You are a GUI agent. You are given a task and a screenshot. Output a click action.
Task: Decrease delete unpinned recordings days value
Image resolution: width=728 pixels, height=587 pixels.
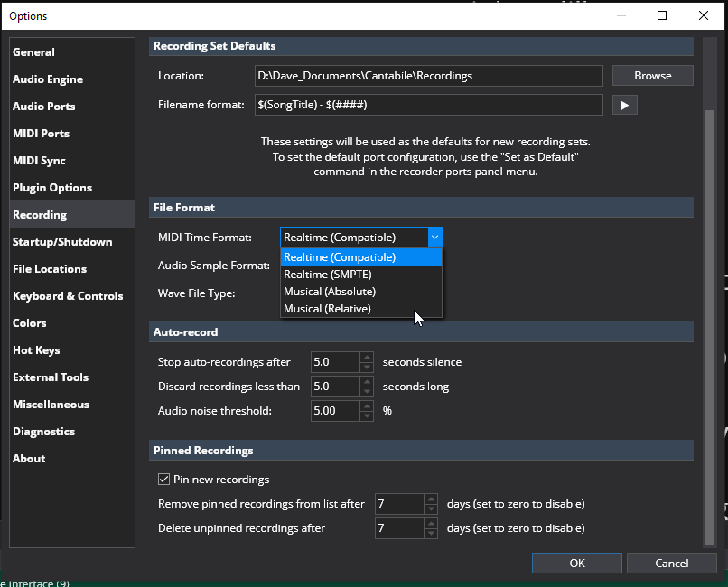(x=432, y=533)
